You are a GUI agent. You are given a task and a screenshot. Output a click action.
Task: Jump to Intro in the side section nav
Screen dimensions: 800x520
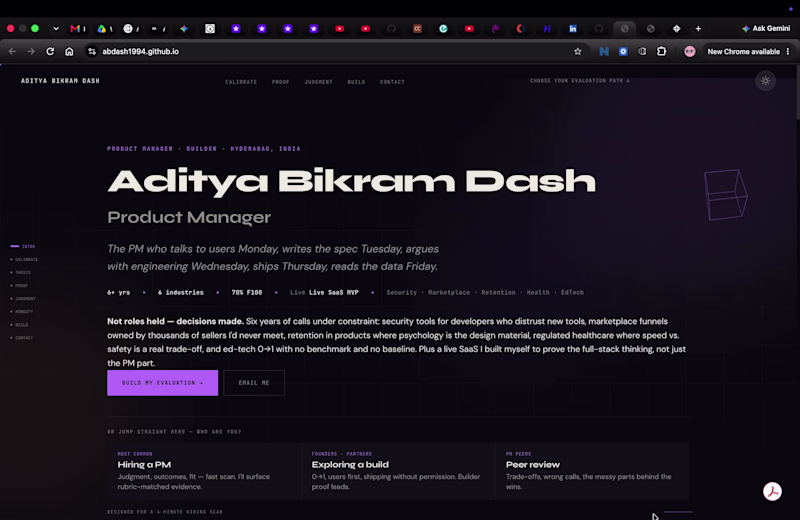23,246
